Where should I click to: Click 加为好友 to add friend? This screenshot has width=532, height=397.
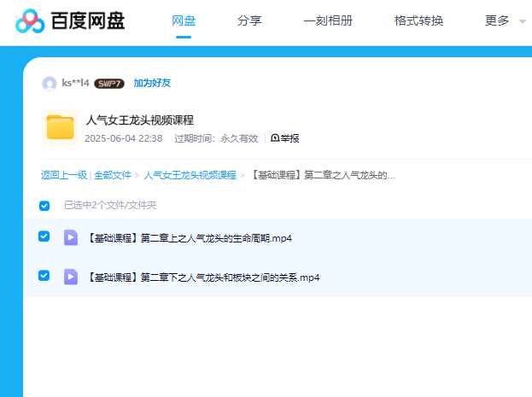(152, 84)
